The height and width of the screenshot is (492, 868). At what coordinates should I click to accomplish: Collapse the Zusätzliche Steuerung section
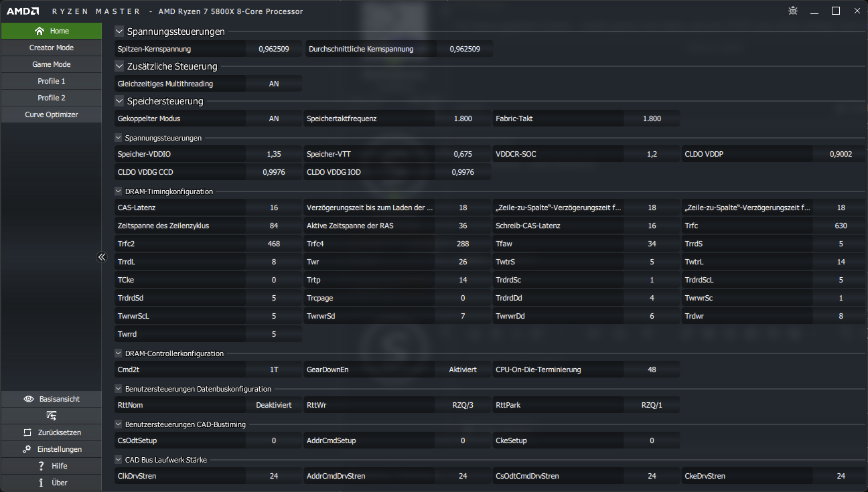tap(119, 66)
